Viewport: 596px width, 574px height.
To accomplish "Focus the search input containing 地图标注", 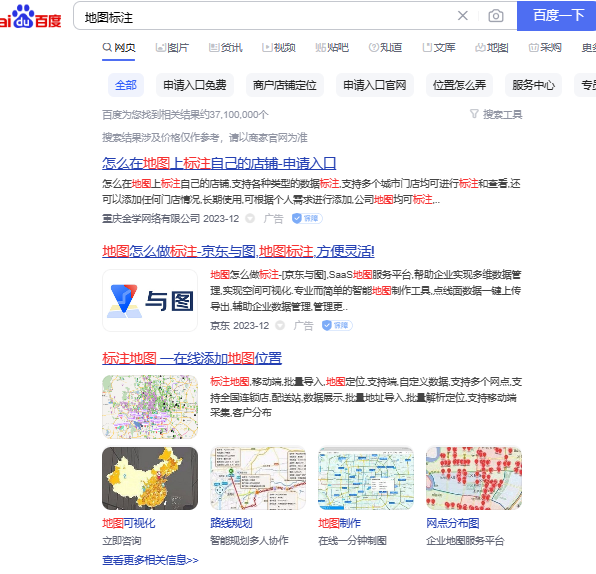I will pyautogui.click(x=266, y=17).
